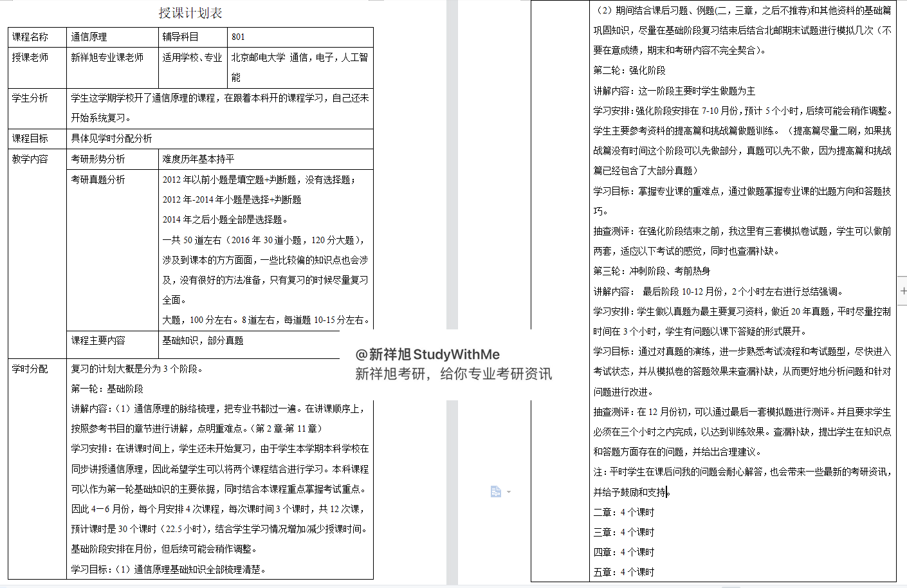Image resolution: width=907 pixels, height=588 pixels.
Task: Click the line 五章：4个课时
Action: (x=624, y=572)
